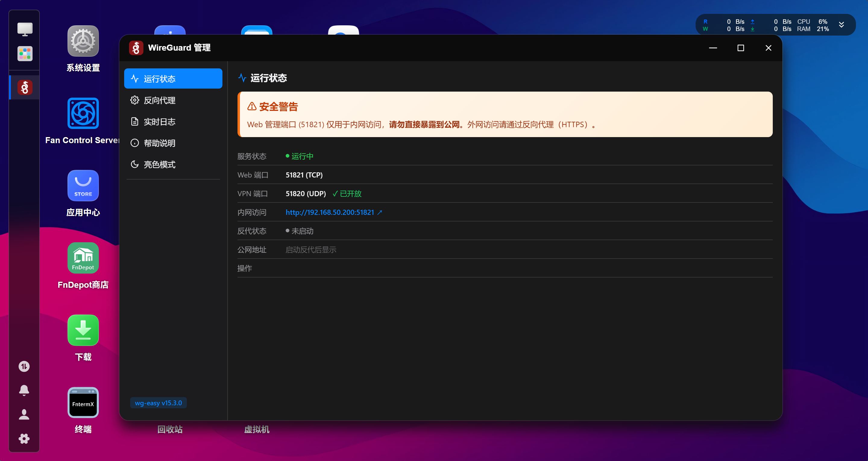Screen dimensions: 868x461
Task: Click the 运行状态 heading pulse icon
Action: 242,78
